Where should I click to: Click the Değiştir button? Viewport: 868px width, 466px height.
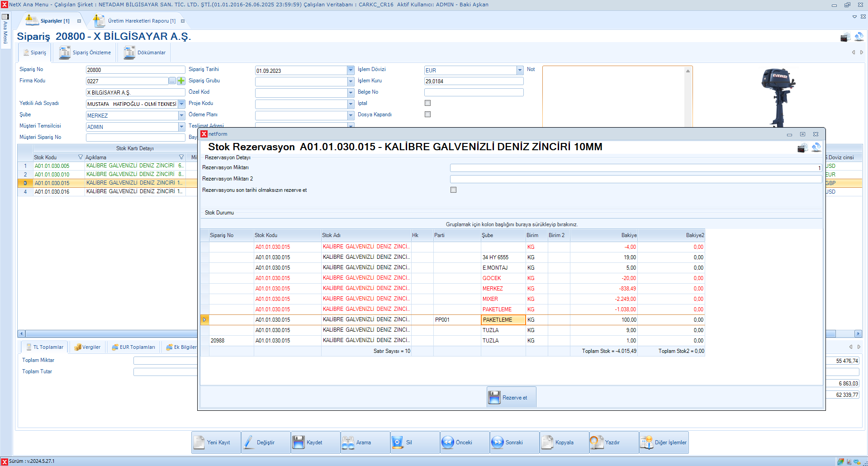[266, 442]
